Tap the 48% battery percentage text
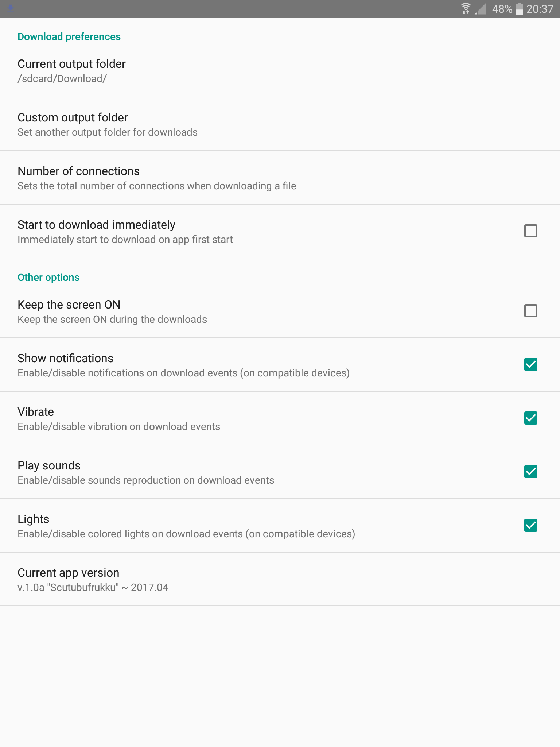 502,9
